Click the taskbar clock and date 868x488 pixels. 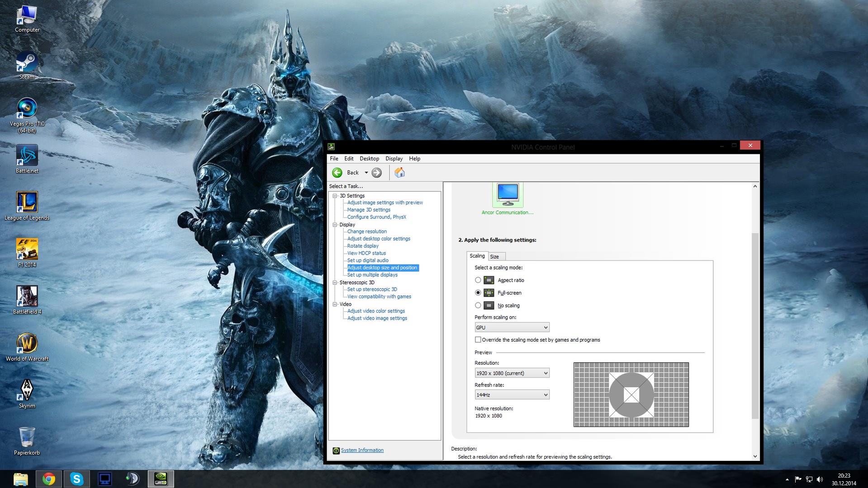[844, 479]
